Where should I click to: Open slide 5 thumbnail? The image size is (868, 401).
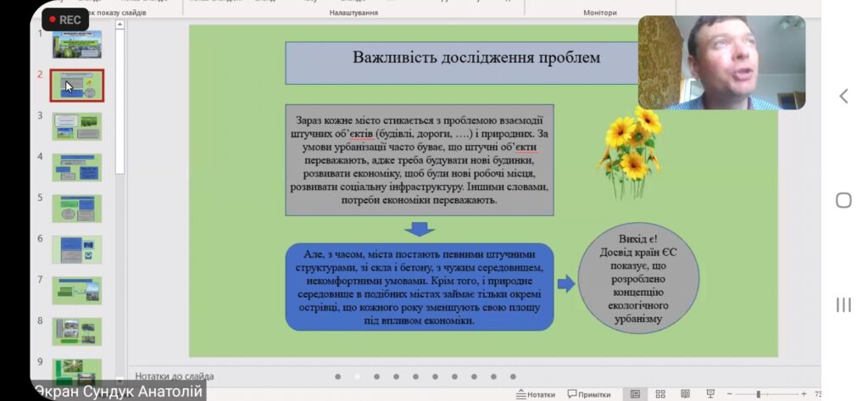pyautogui.click(x=77, y=209)
